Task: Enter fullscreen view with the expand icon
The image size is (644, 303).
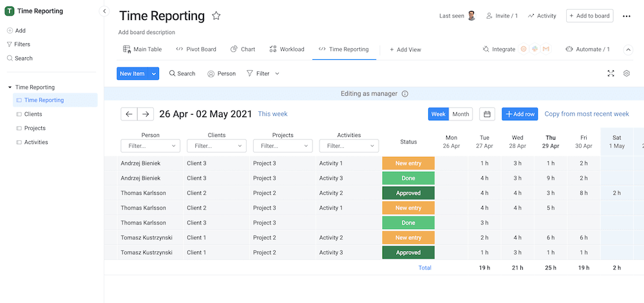Action: [x=611, y=73]
